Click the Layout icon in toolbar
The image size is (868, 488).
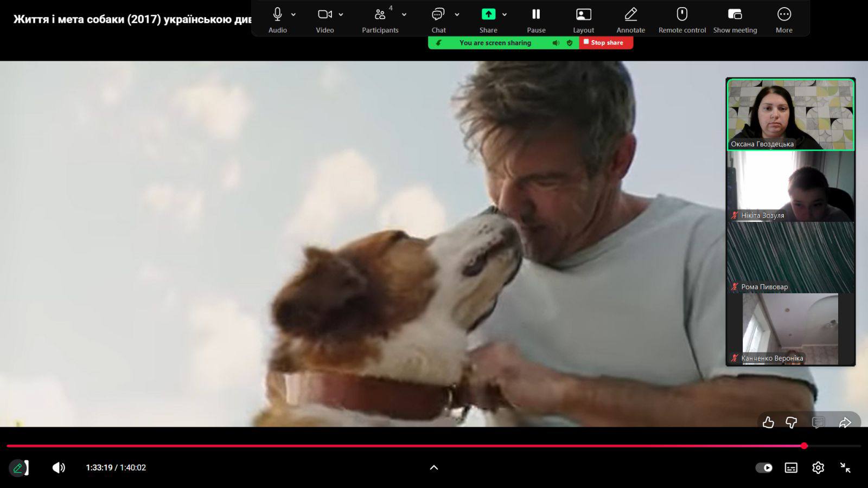coord(583,15)
